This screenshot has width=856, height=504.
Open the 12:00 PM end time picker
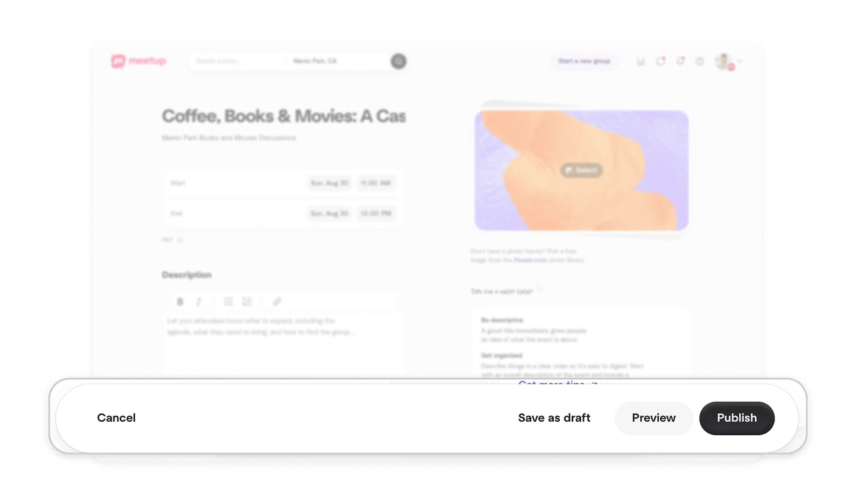click(x=376, y=214)
